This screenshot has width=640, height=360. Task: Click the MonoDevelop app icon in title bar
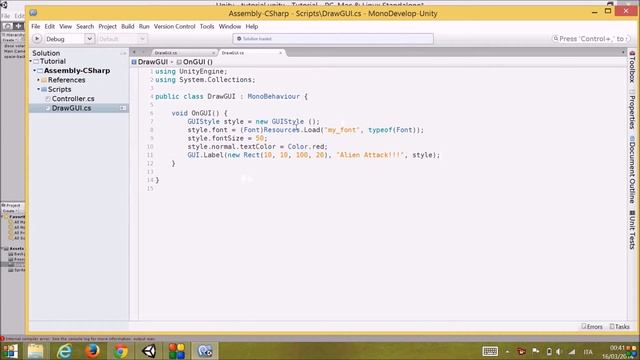[x=33, y=13]
